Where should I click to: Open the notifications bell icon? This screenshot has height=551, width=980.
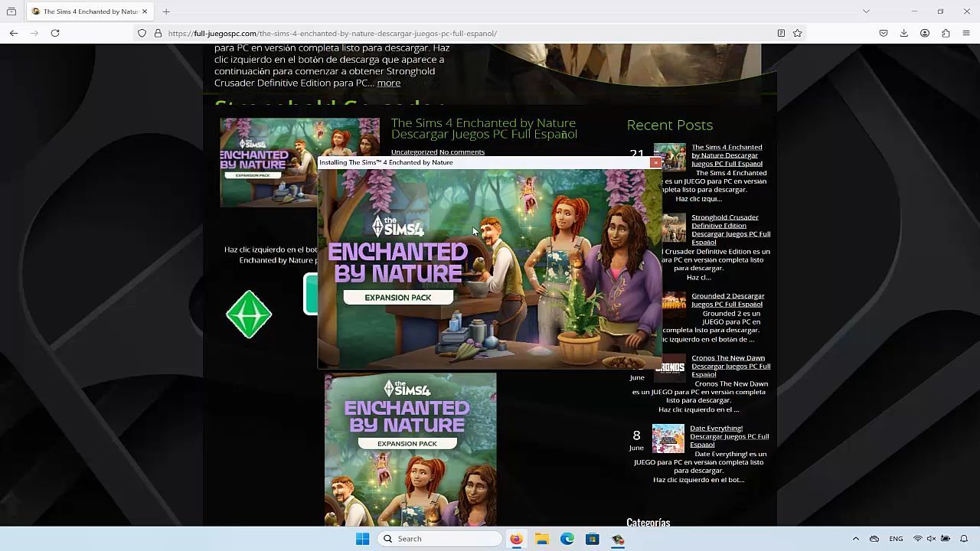point(964,539)
